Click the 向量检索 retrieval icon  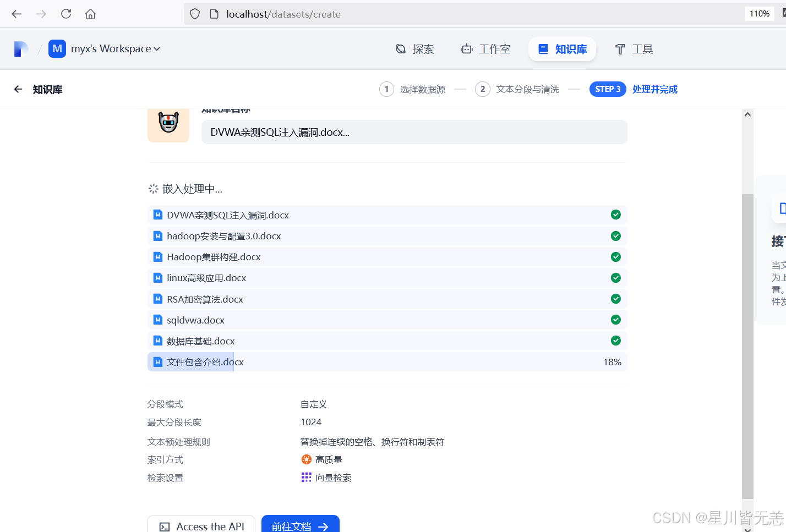[307, 477]
